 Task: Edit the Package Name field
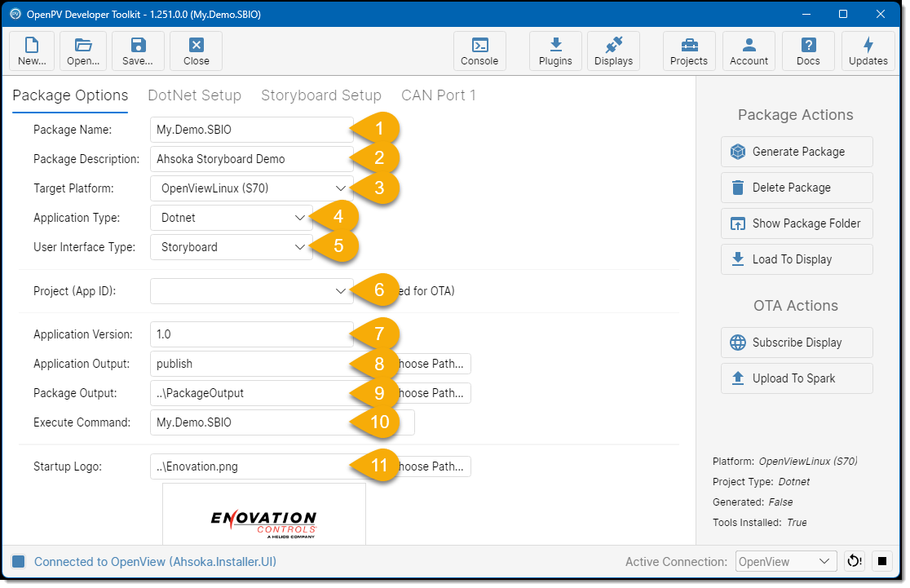(x=251, y=130)
